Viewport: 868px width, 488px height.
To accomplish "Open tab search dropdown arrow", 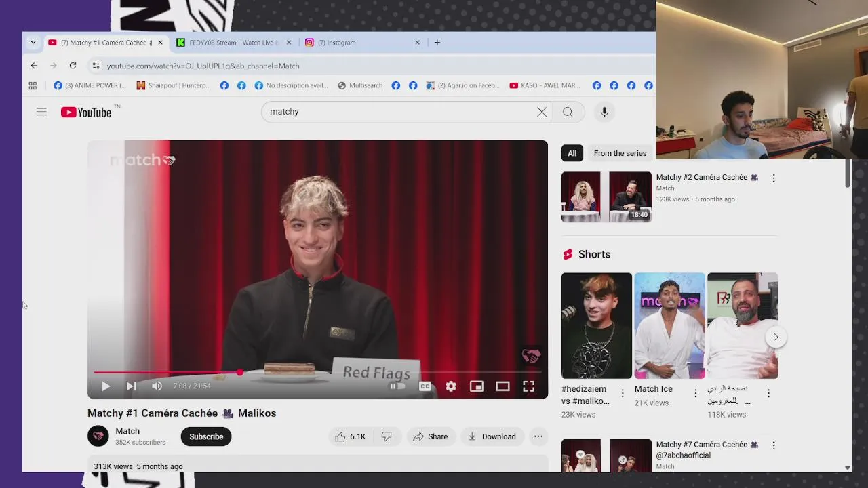I will coord(33,43).
